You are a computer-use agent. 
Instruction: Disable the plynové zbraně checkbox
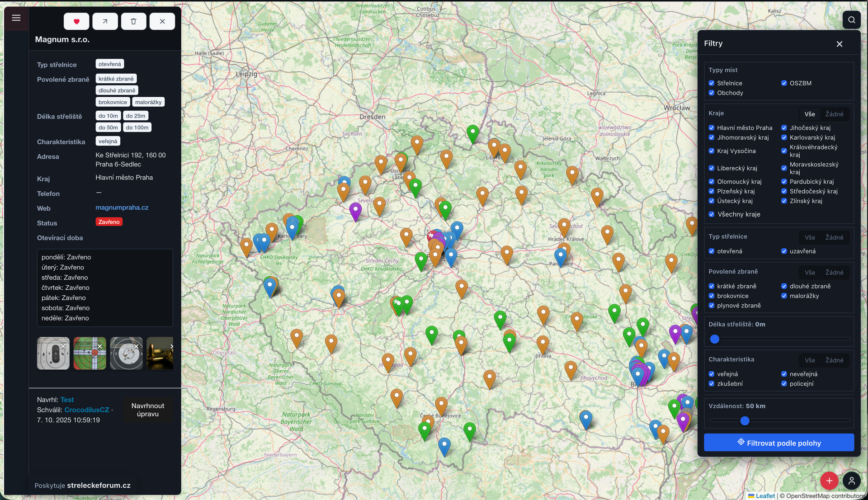coord(712,306)
